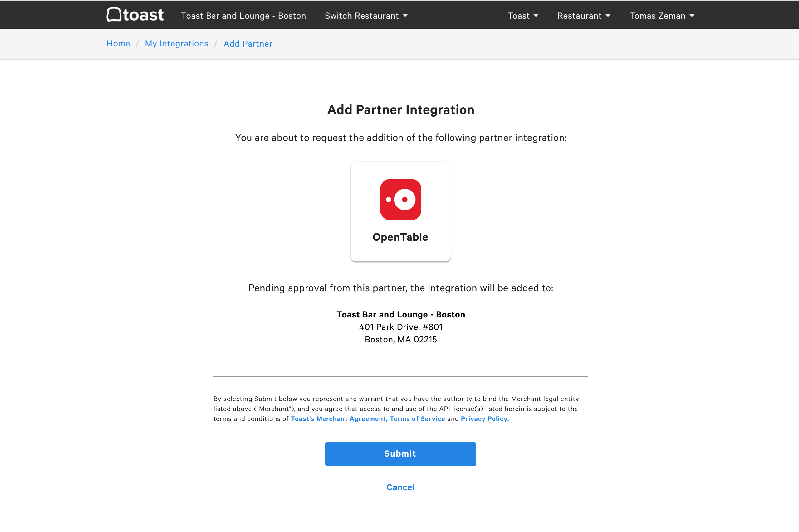Click the Switch Restaurant chevron arrow
Image resolution: width=799 pixels, height=532 pixels.
tap(405, 16)
